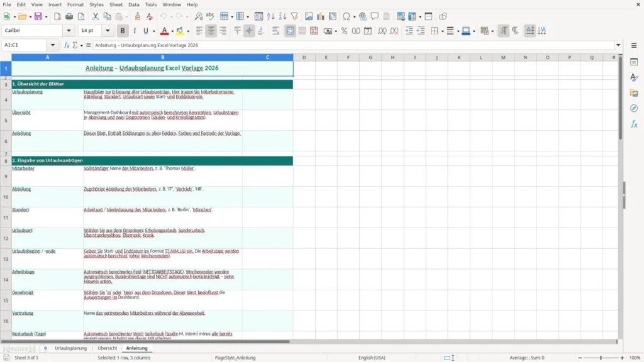Insert special character Omega
The height and width of the screenshot is (362, 644).
(x=347, y=16)
